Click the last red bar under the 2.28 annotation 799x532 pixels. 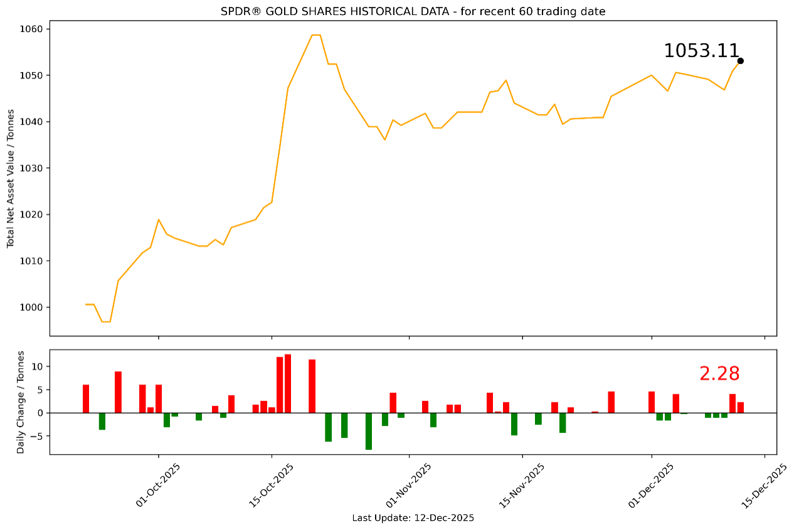coord(741,407)
